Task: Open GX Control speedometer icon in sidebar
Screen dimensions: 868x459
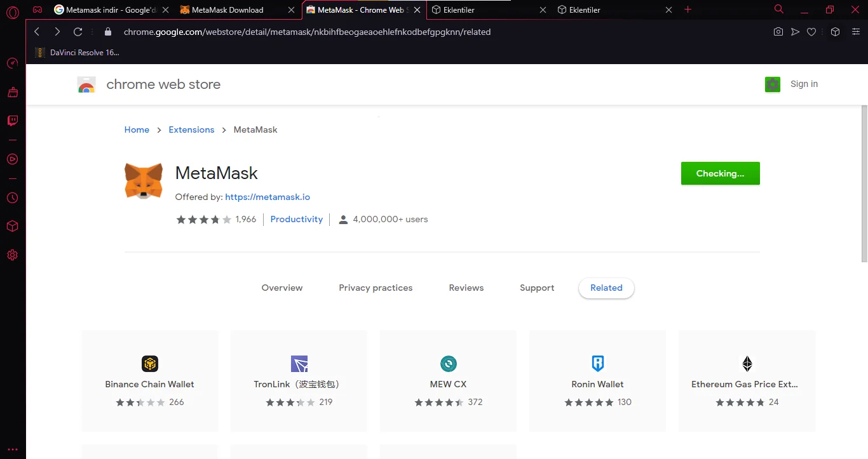Action: pos(12,63)
